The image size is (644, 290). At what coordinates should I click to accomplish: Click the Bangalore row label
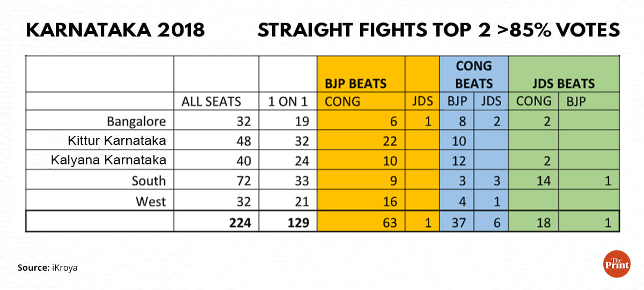[x=136, y=121]
